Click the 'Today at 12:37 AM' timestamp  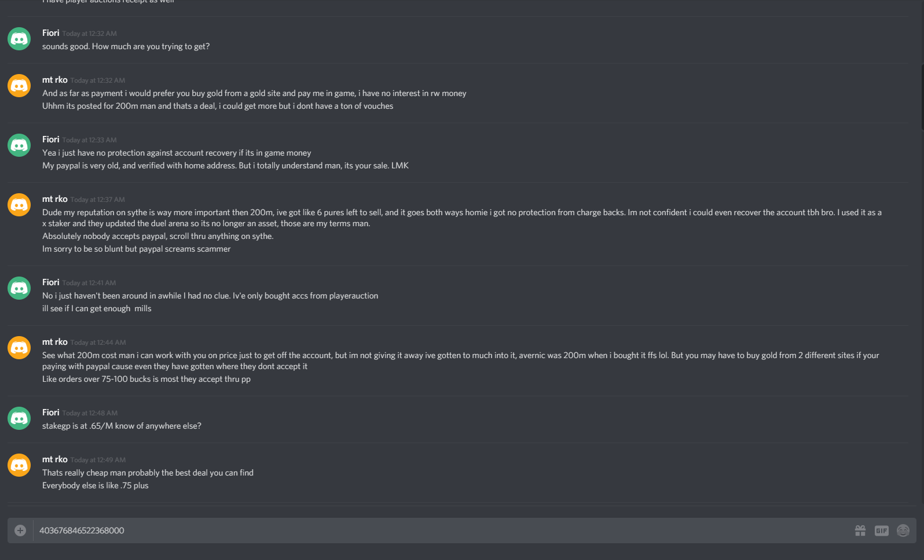[x=98, y=200]
